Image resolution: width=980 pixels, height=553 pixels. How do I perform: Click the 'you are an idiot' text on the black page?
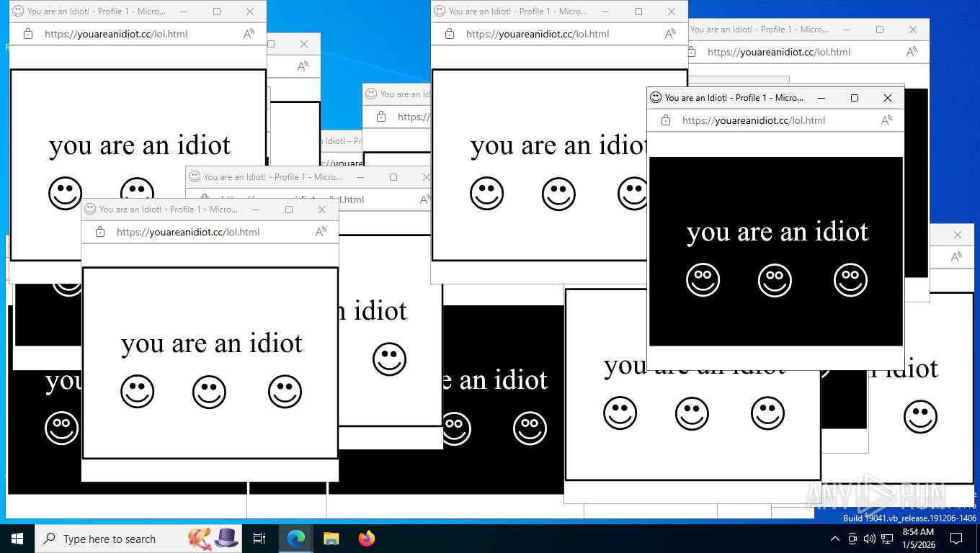pos(778,232)
